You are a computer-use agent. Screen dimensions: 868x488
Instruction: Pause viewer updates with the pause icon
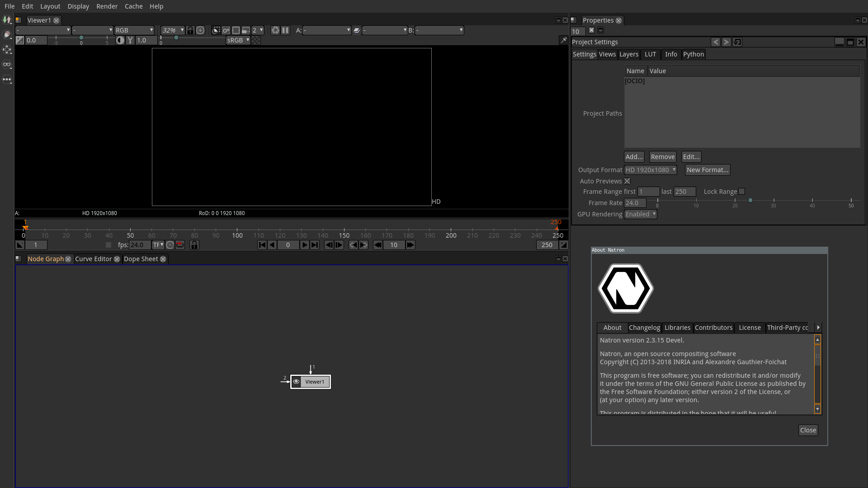(285, 30)
